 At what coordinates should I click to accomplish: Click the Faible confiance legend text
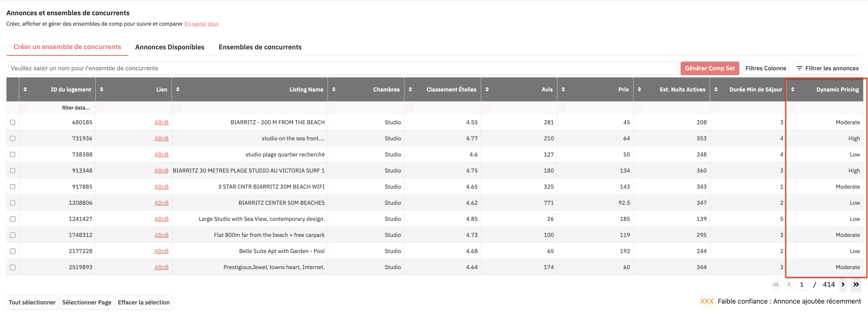point(789,301)
